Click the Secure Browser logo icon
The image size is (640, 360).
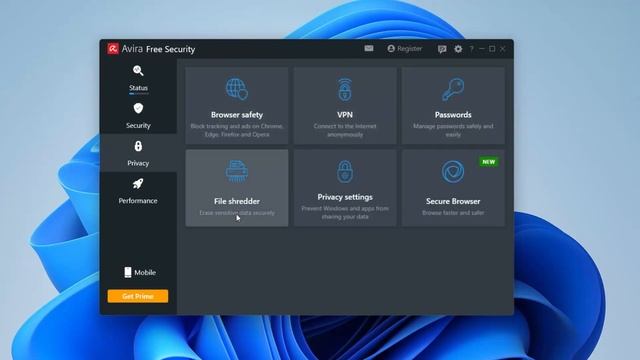pyautogui.click(x=453, y=172)
